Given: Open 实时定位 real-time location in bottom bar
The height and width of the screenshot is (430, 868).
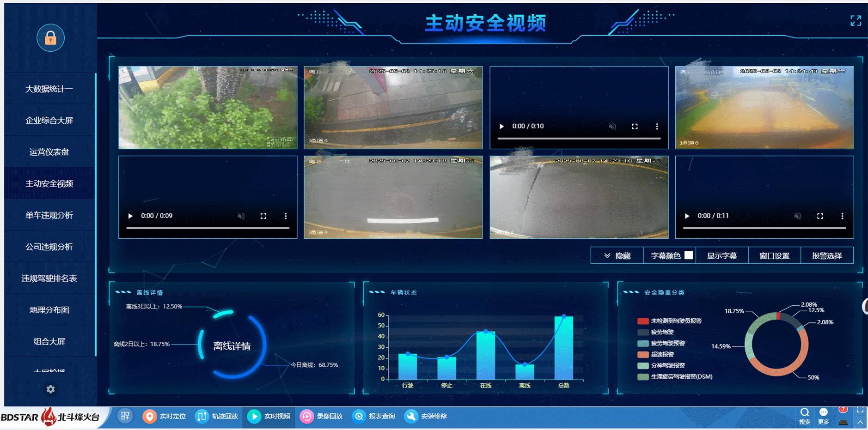Looking at the screenshot, I should pyautogui.click(x=164, y=416).
